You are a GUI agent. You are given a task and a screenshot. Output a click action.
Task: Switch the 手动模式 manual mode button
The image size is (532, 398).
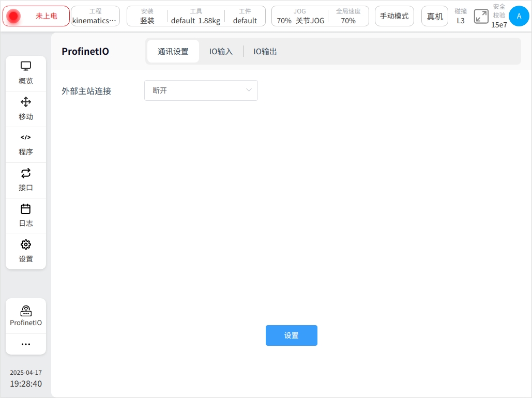click(x=394, y=16)
